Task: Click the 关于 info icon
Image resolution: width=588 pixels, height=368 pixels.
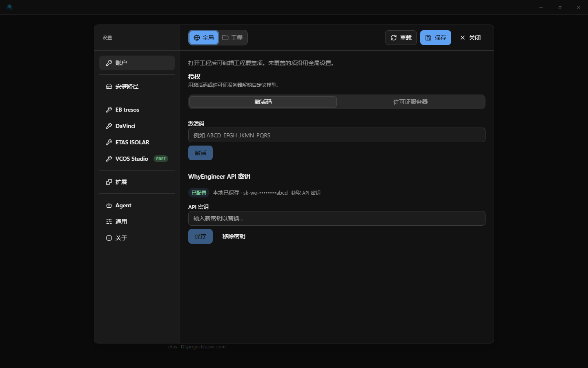Action: 109,238
